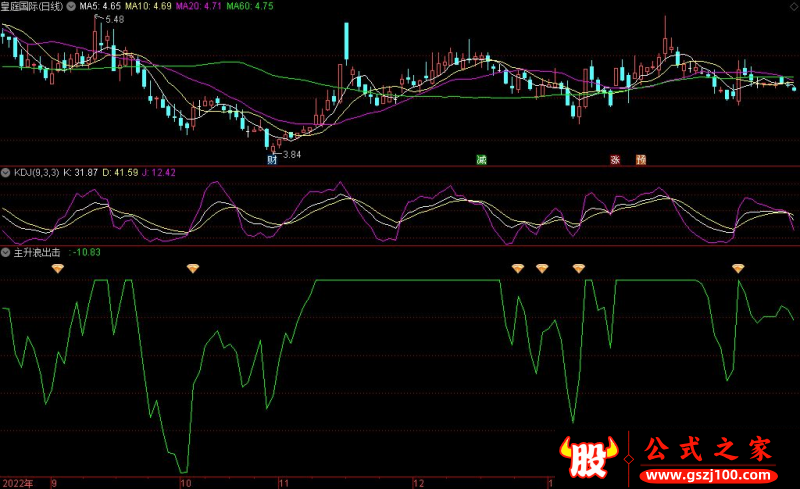Click the last diamond signal icon on the right

coord(738,268)
